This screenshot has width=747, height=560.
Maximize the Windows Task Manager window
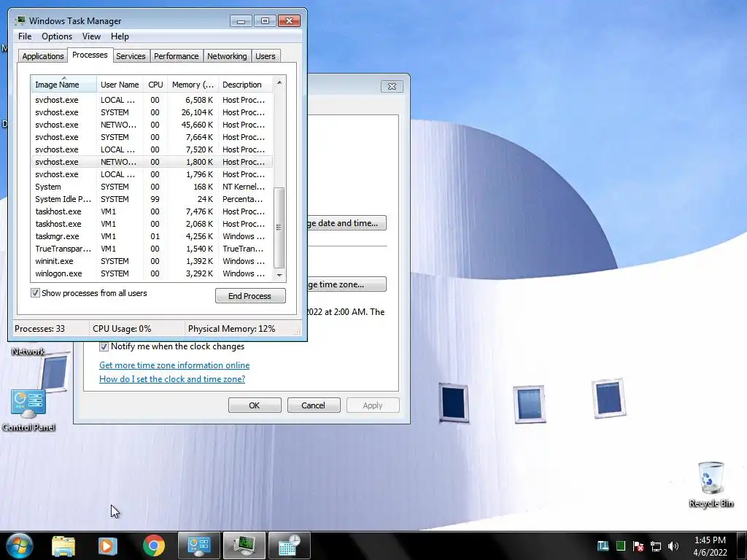click(x=265, y=21)
